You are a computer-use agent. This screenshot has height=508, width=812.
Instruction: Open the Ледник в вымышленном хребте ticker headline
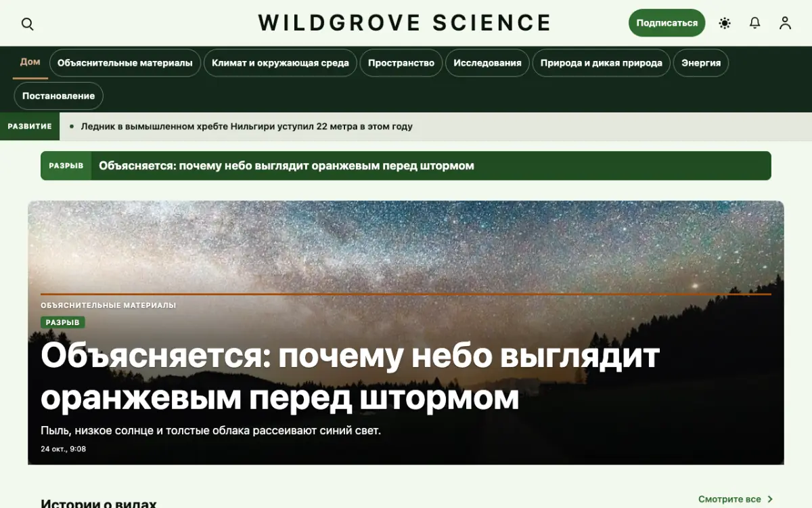pos(246,127)
